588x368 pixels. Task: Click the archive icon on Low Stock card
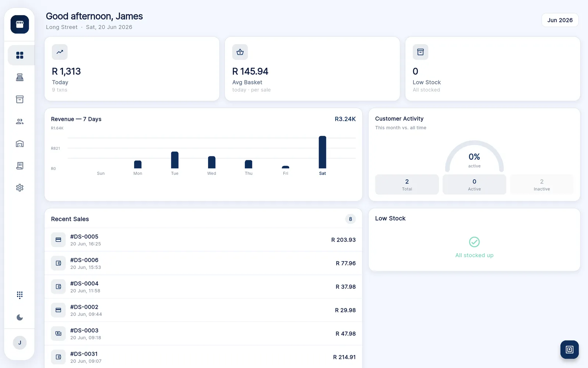pyautogui.click(x=420, y=52)
